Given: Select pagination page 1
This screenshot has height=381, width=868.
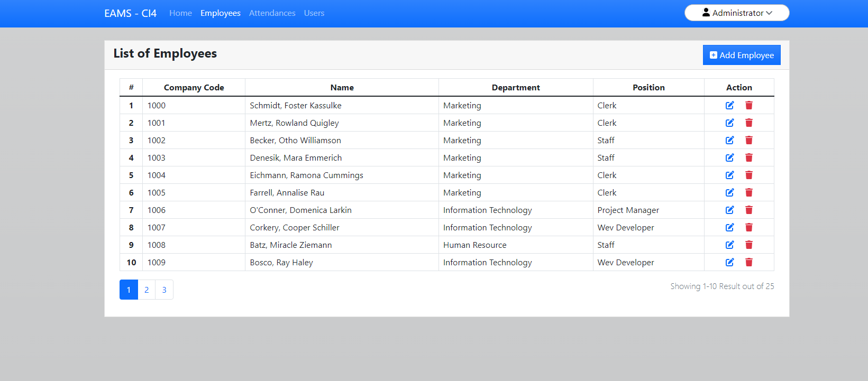Looking at the screenshot, I should click(x=129, y=290).
